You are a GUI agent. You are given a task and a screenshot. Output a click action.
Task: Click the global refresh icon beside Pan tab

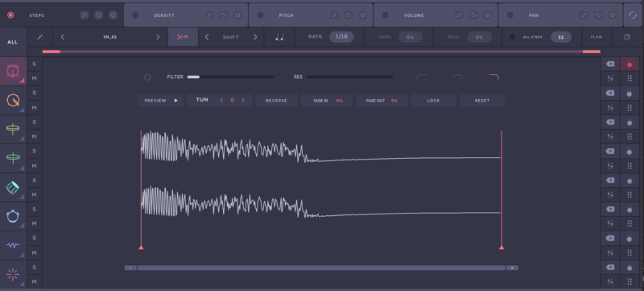[x=633, y=15]
